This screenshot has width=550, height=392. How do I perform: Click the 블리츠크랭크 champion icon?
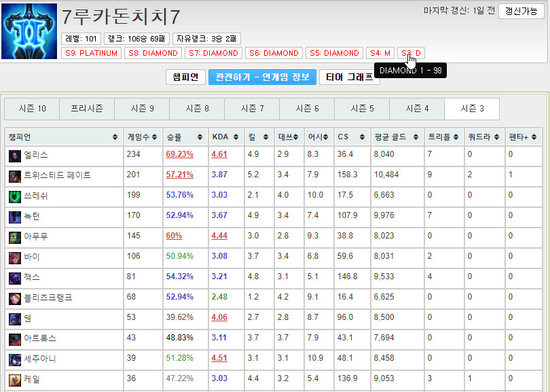tap(15, 298)
